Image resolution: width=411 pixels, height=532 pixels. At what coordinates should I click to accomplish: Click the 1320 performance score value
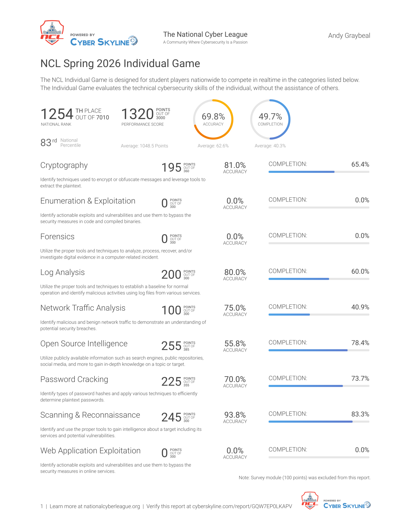click(137, 114)
